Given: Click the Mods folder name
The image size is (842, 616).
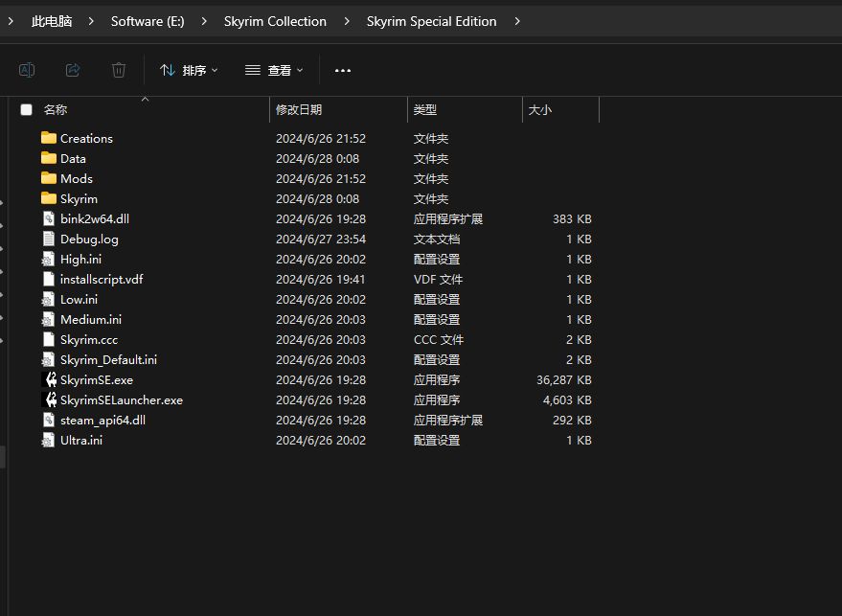Looking at the screenshot, I should click(x=77, y=179).
